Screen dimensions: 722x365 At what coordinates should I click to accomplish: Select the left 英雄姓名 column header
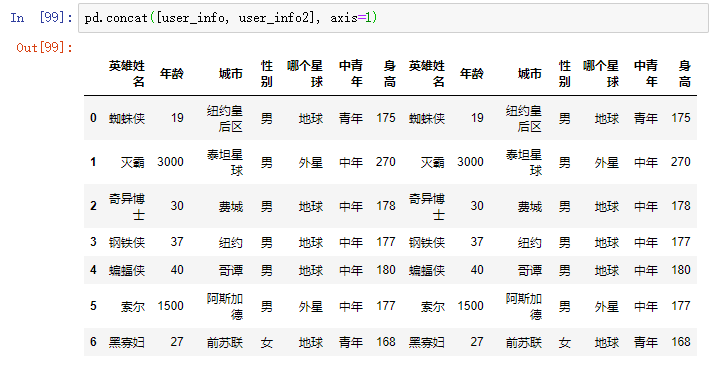click(x=127, y=74)
